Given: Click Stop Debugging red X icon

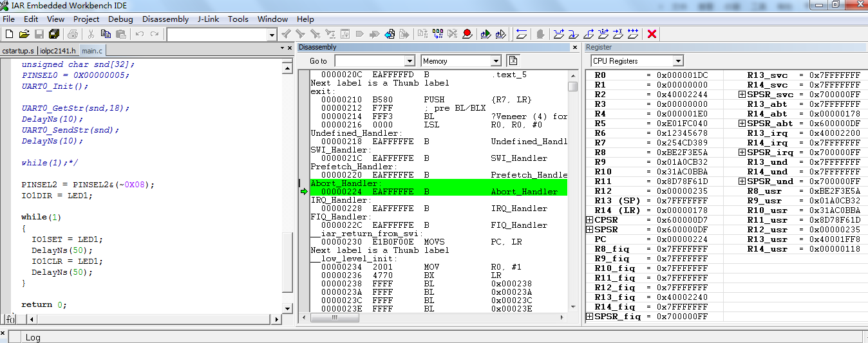Looking at the screenshot, I should (652, 34).
